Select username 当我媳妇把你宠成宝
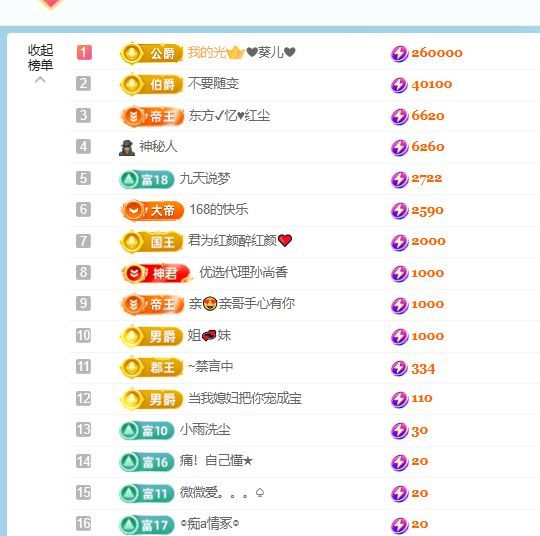This screenshot has width=540, height=536. click(245, 398)
